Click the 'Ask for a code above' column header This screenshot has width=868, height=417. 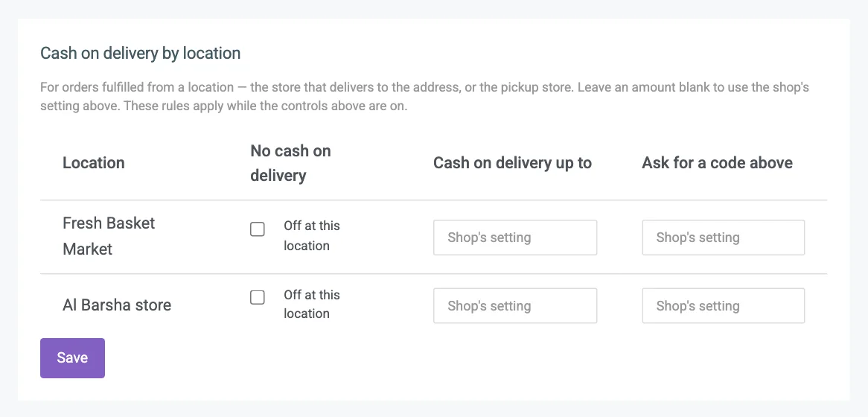[718, 163]
